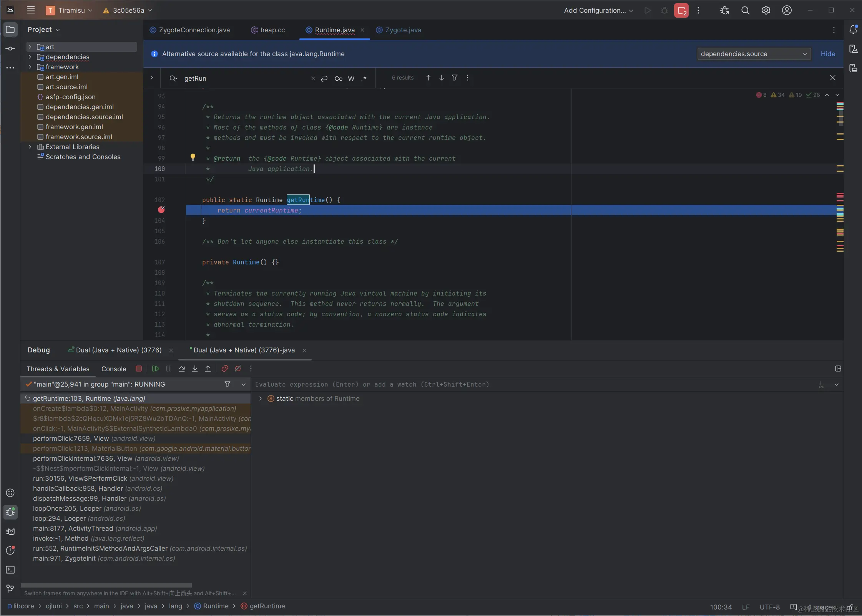Open the Console debug tab
Screen dimensions: 862x616
[114, 369]
